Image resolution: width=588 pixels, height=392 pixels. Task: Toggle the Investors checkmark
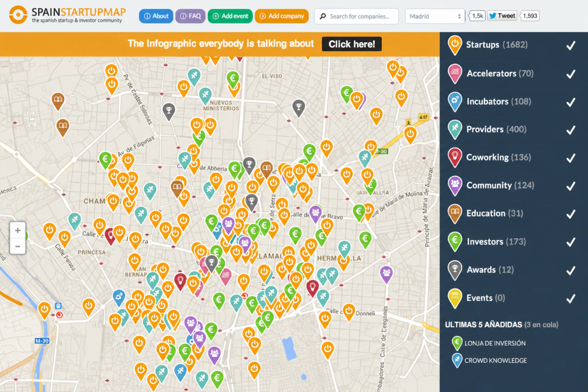[570, 242]
